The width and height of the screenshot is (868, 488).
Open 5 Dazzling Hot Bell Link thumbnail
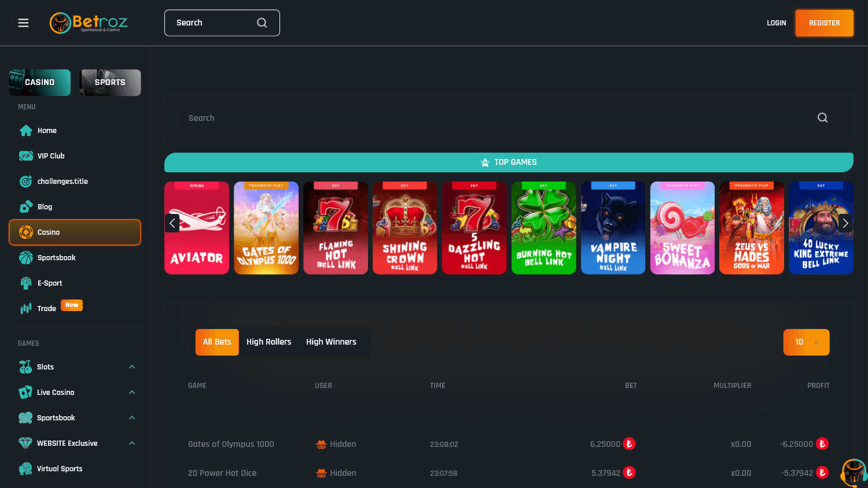(475, 228)
